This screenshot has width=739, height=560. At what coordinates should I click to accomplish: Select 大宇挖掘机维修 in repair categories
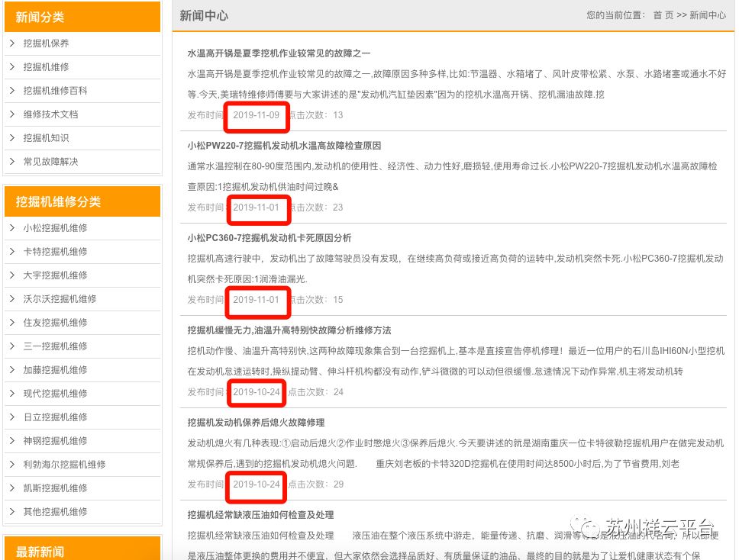tap(55, 275)
